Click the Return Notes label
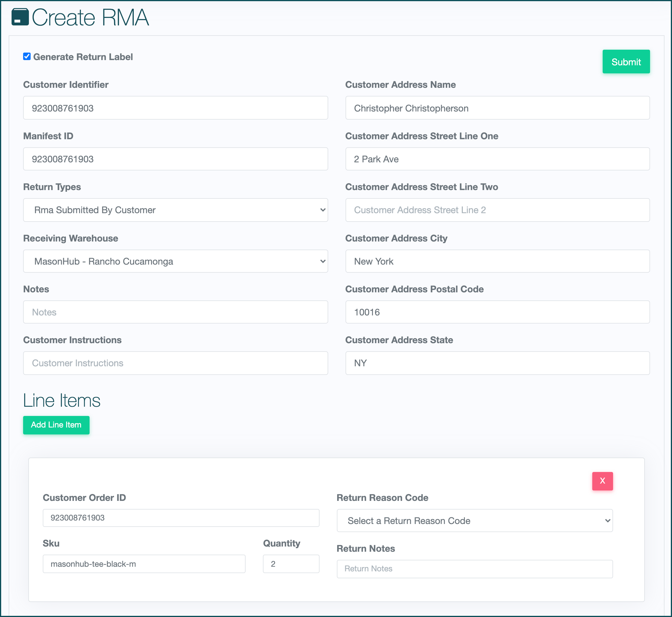 (x=365, y=549)
